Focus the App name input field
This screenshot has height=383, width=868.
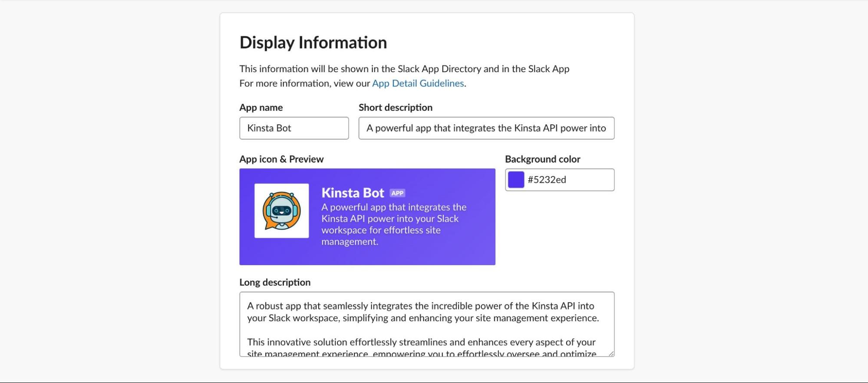coord(294,128)
